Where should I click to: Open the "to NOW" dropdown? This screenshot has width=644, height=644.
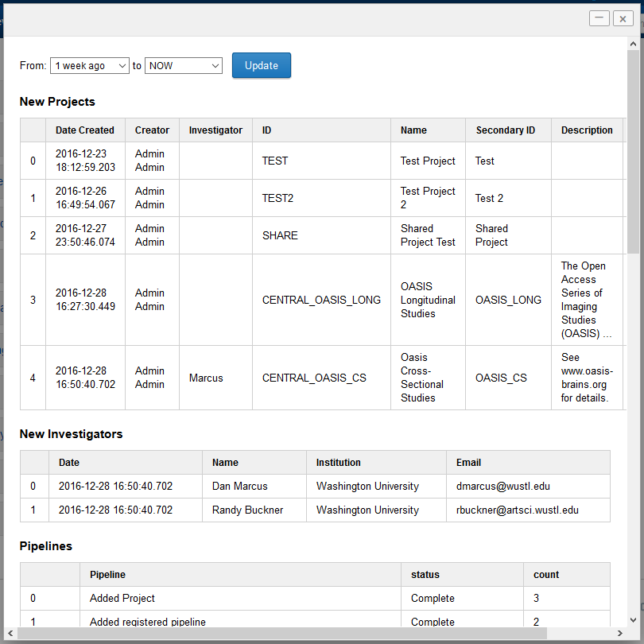click(184, 65)
